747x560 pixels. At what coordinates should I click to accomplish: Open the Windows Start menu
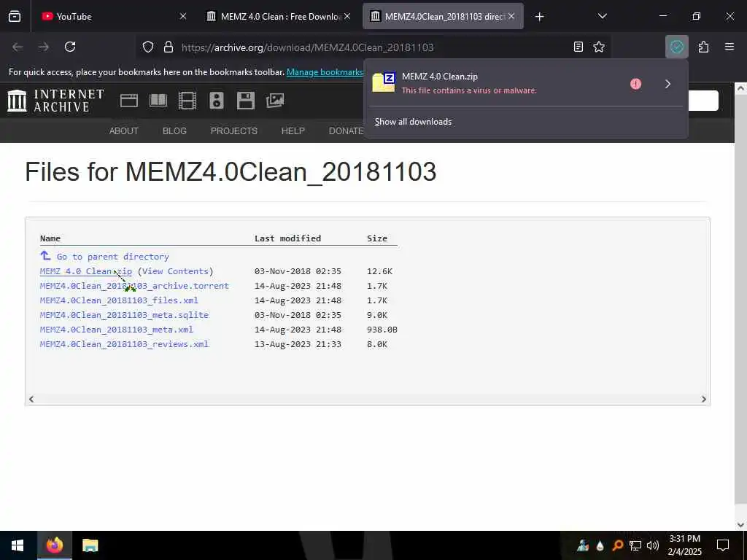[x=18, y=545]
